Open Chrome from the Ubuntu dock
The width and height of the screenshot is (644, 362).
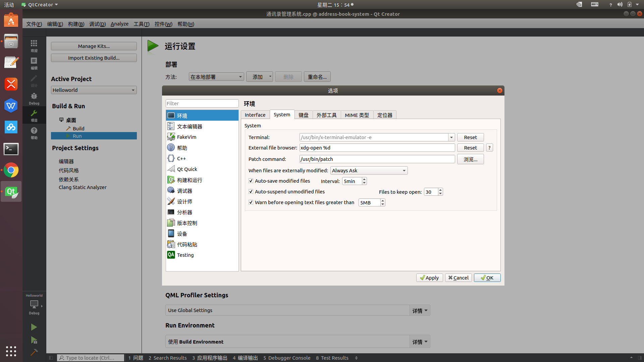pos(11,170)
